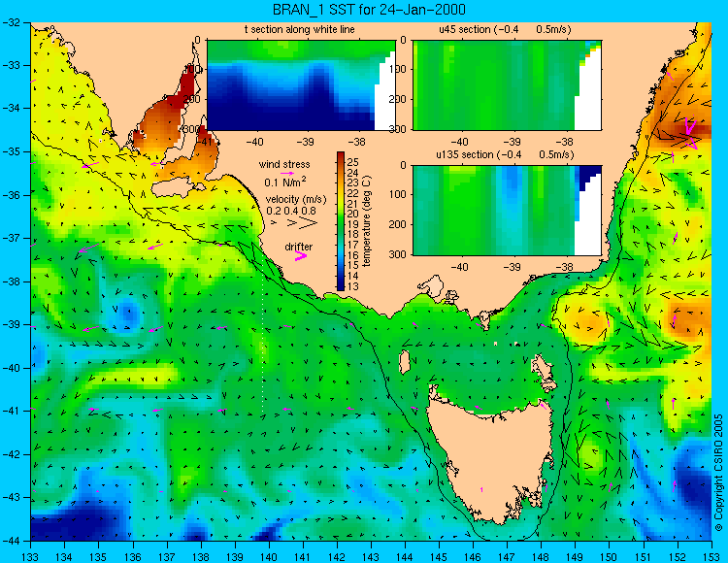Click the largest velocity legend arrowhead
728x563 pixels.
(x=309, y=223)
